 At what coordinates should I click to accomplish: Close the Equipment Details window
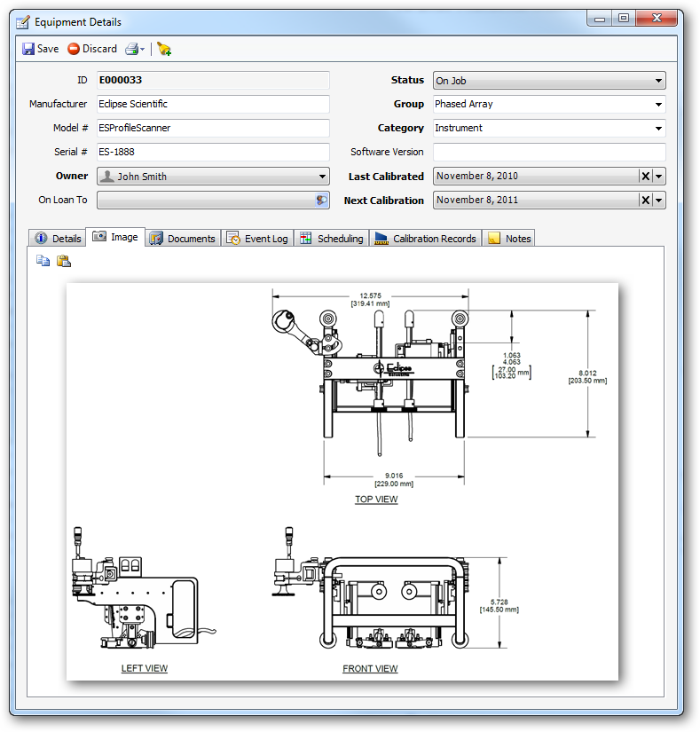(x=657, y=19)
